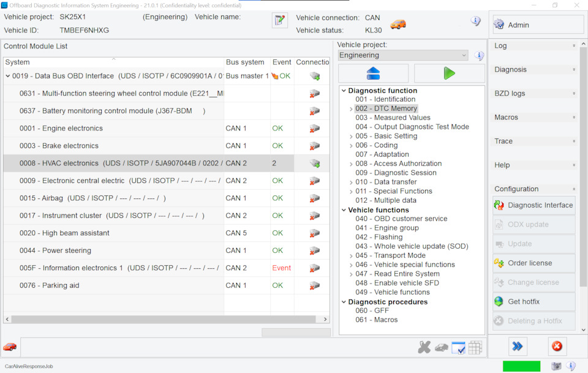This screenshot has height=373, width=588.
Task: Click the red X cancel button
Action: pos(557,347)
